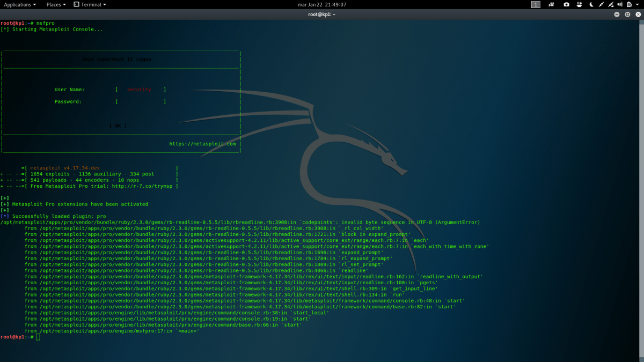
Task: Click '541 payloads - 44 encoders' line
Action: (84, 180)
